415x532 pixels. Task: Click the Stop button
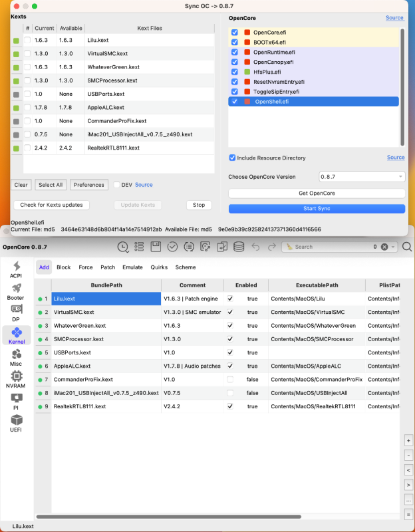coord(199,205)
